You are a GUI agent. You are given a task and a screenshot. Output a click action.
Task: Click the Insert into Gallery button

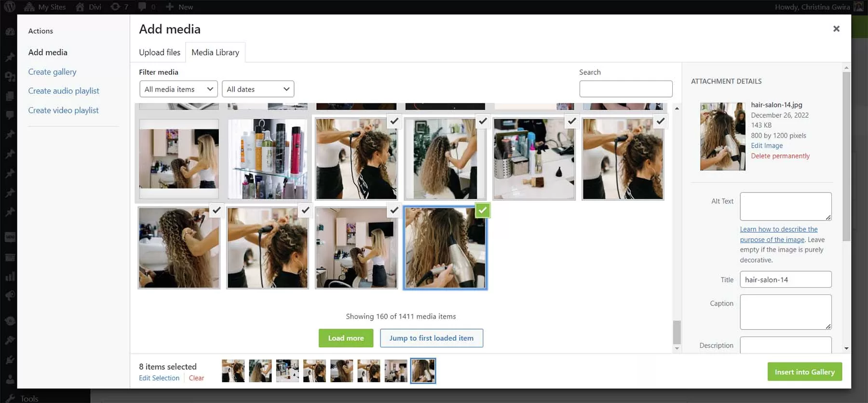[805, 372]
